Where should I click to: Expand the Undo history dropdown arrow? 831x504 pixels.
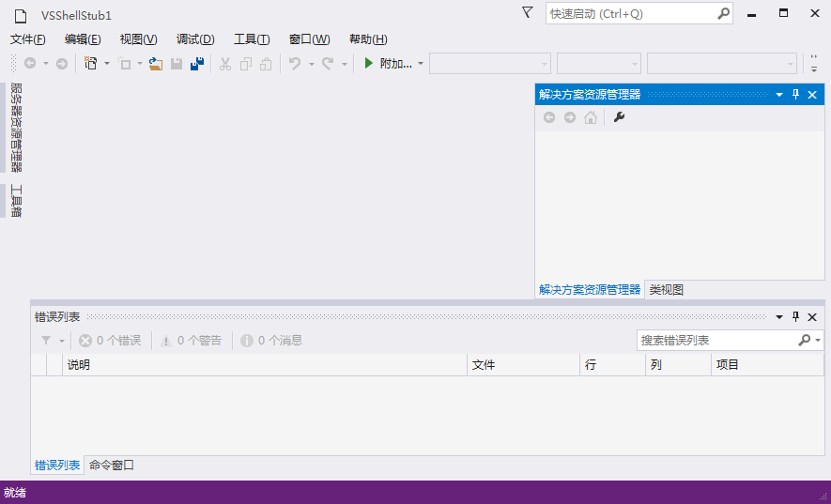(311, 64)
